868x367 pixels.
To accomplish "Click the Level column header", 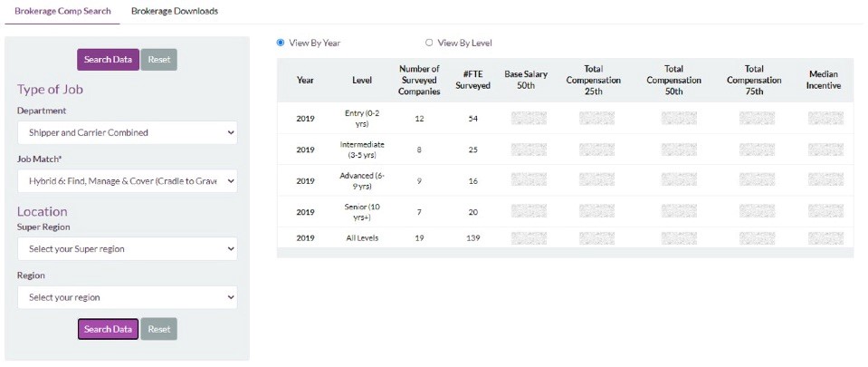I will 362,80.
